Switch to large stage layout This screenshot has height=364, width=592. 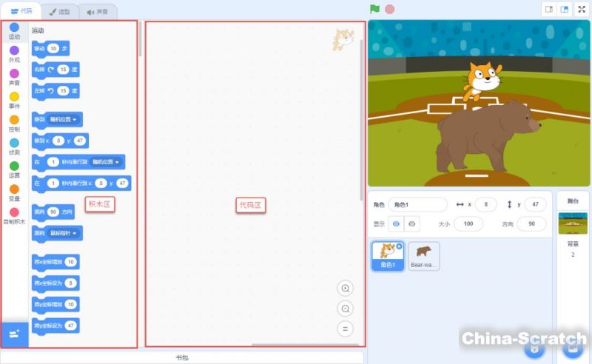(x=565, y=10)
